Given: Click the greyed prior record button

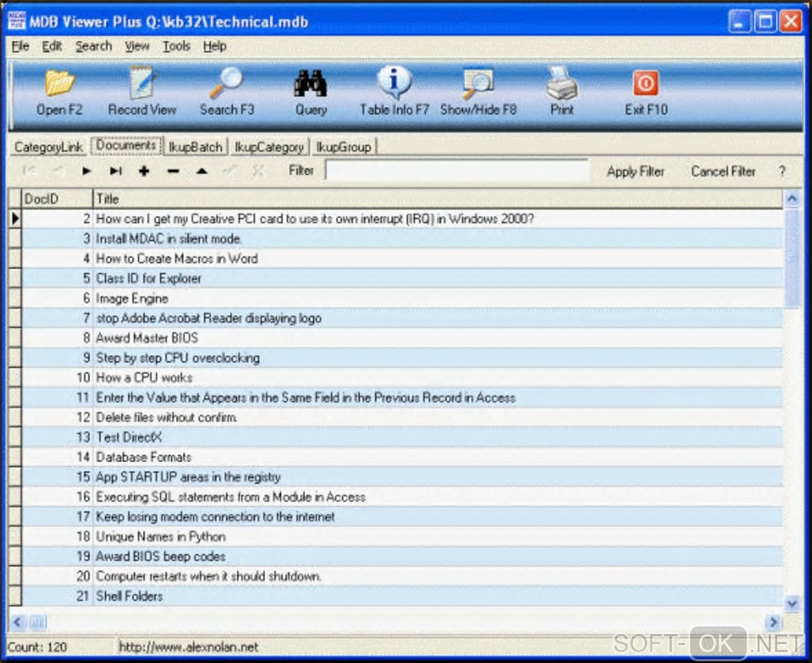Looking at the screenshot, I should click(58, 171).
